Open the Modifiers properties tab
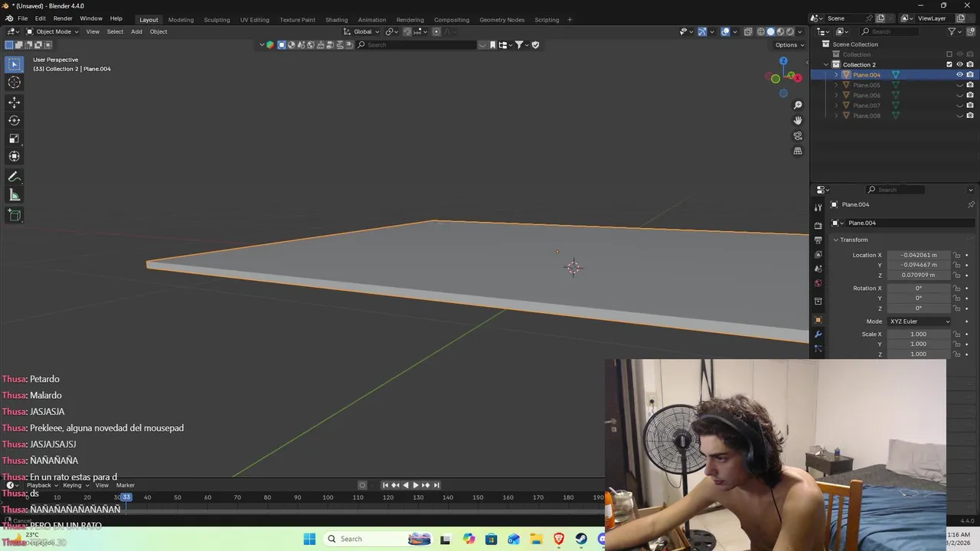 [x=818, y=334]
